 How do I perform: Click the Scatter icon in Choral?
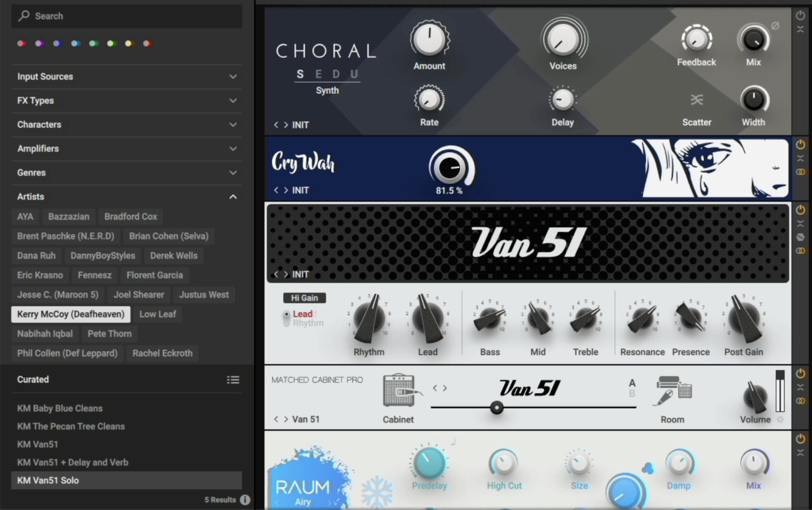[x=697, y=100]
